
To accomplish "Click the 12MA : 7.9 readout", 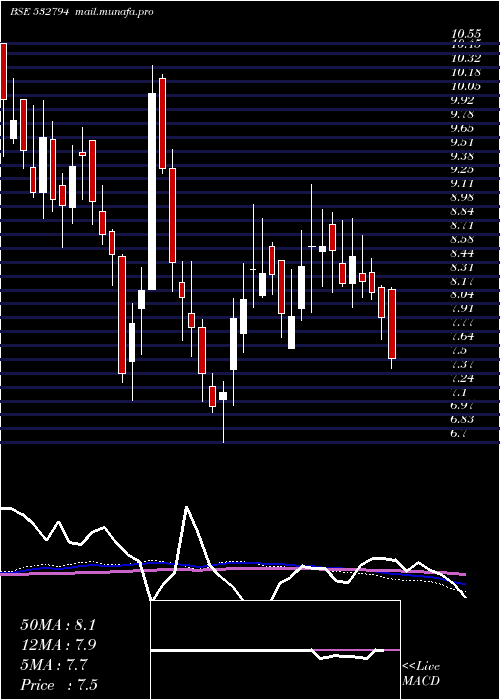I will (x=59, y=645).
